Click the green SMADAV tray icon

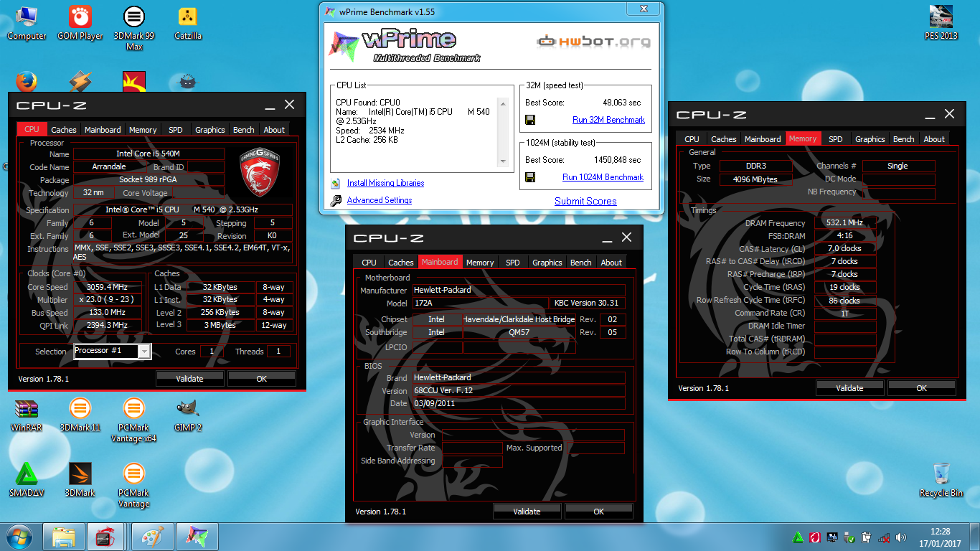tap(798, 537)
